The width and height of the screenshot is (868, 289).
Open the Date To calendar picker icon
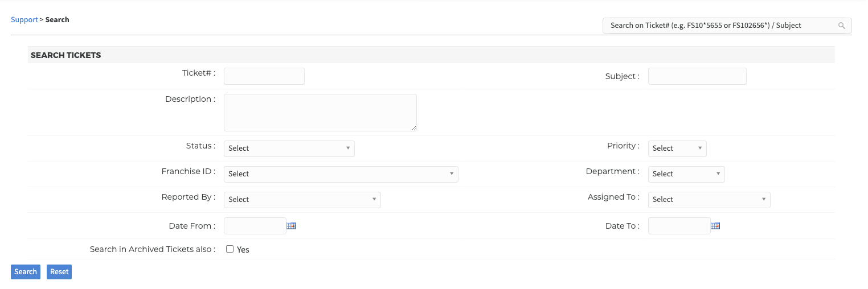[715, 226]
